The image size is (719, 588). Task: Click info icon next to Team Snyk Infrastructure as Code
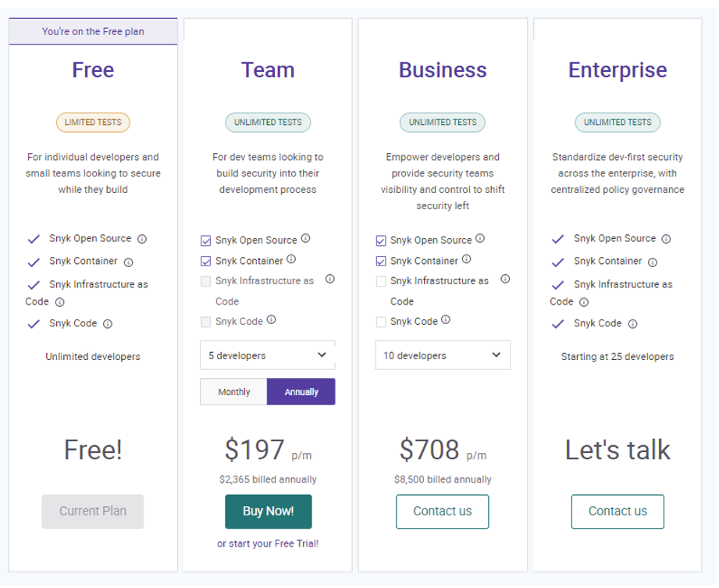click(x=329, y=279)
